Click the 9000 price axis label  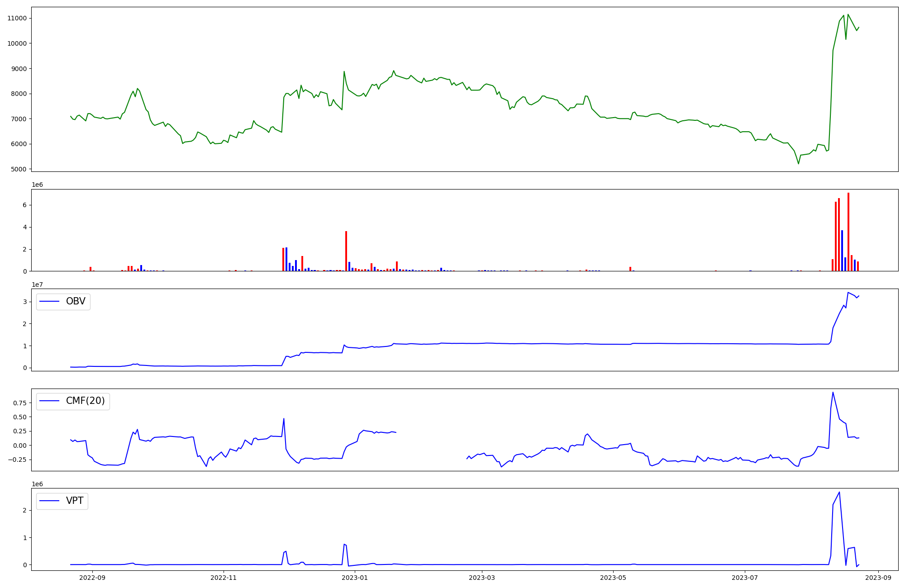click(19, 69)
